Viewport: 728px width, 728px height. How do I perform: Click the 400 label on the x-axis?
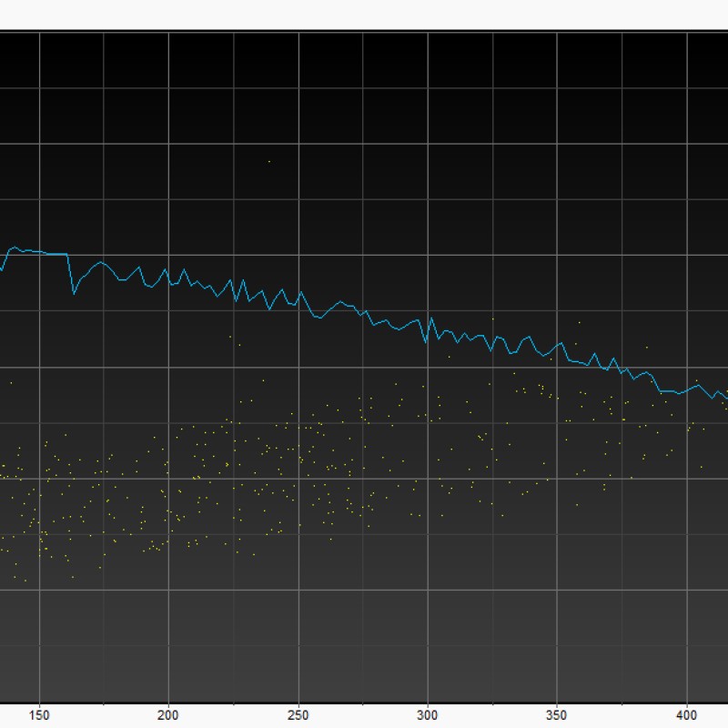pyautogui.click(x=687, y=714)
